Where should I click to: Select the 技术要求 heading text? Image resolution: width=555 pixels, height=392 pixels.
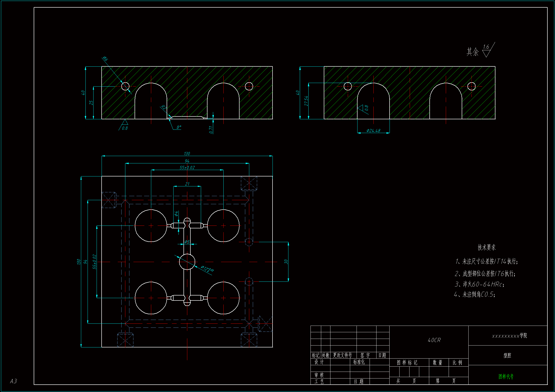(486, 247)
